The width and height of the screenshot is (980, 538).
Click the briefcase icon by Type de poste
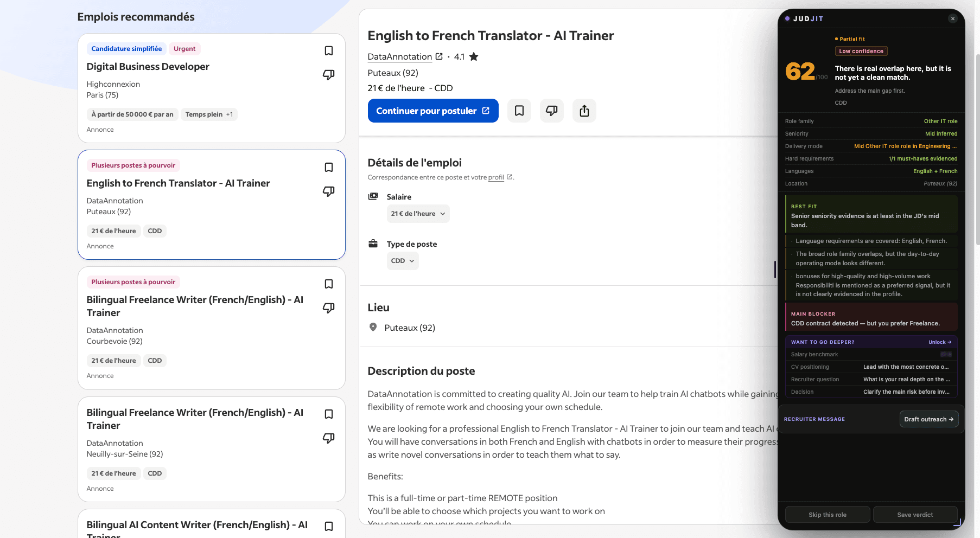tap(373, 244)
